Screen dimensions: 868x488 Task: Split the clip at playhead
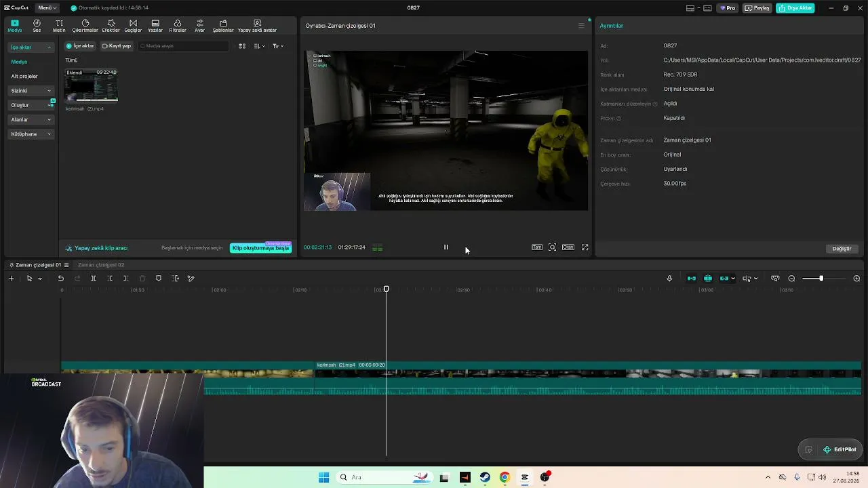tap(94, 279)
